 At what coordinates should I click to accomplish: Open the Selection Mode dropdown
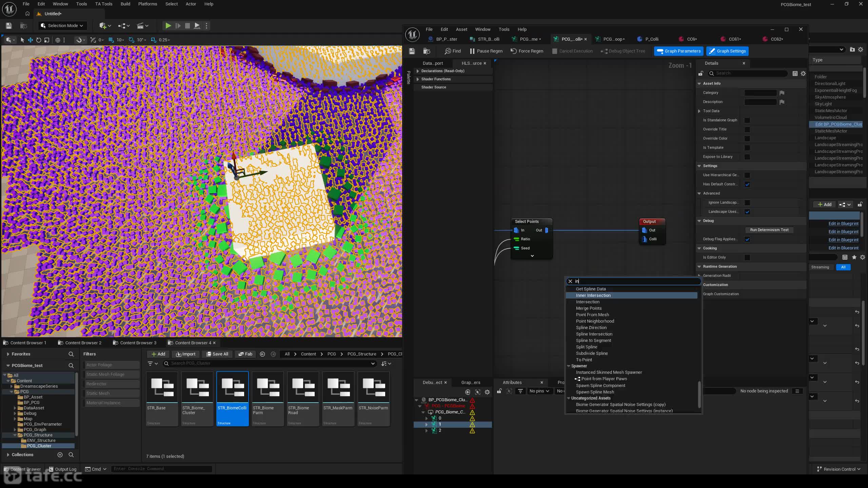62,26
